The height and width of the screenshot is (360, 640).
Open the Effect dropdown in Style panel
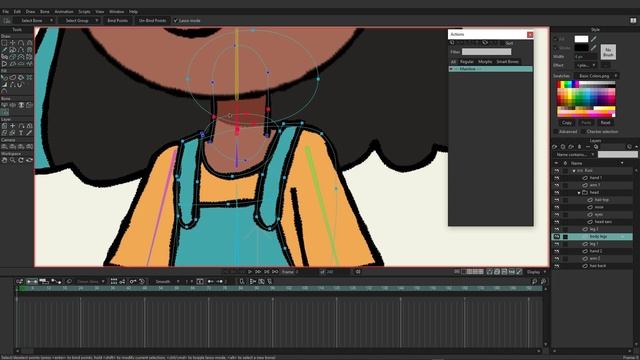coord(585,65)
